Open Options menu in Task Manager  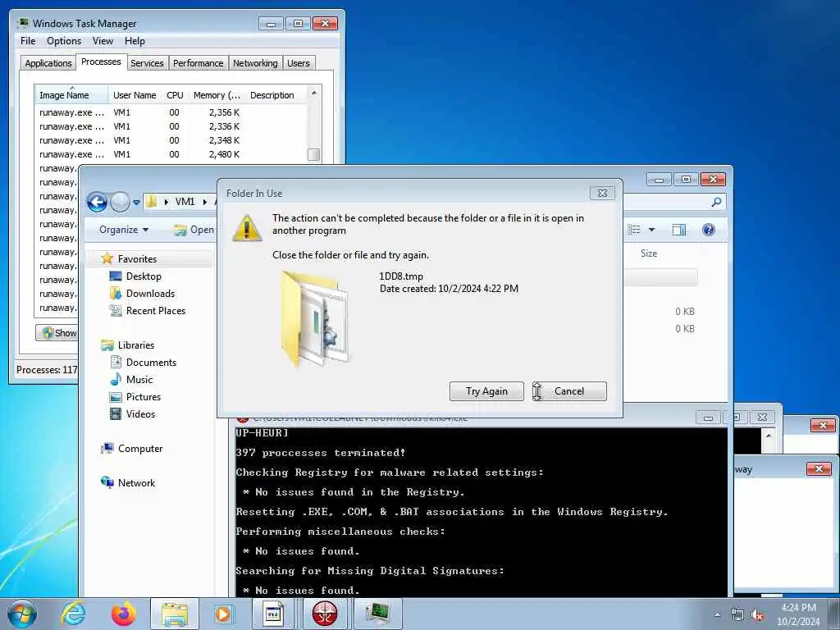64,41
